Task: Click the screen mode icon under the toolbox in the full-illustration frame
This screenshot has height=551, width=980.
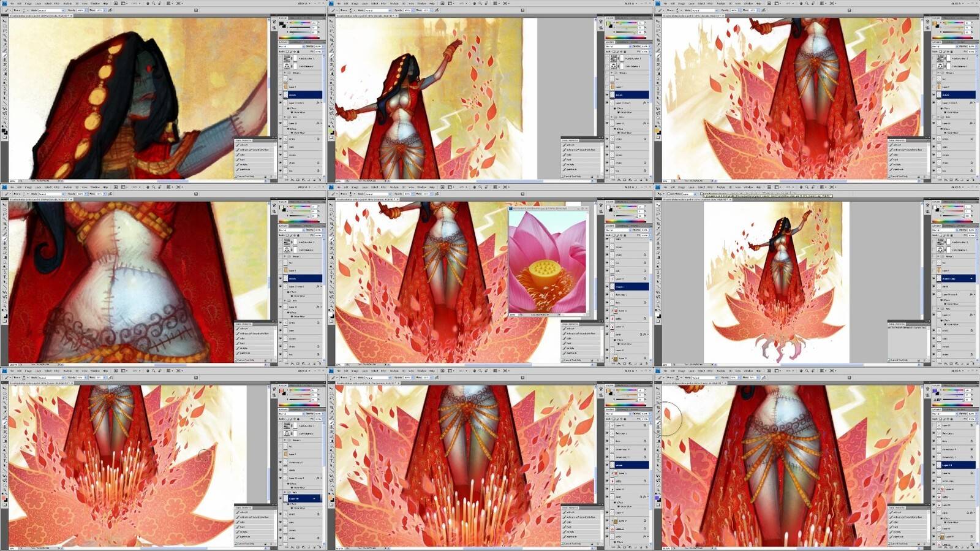Action: [658, 321]
